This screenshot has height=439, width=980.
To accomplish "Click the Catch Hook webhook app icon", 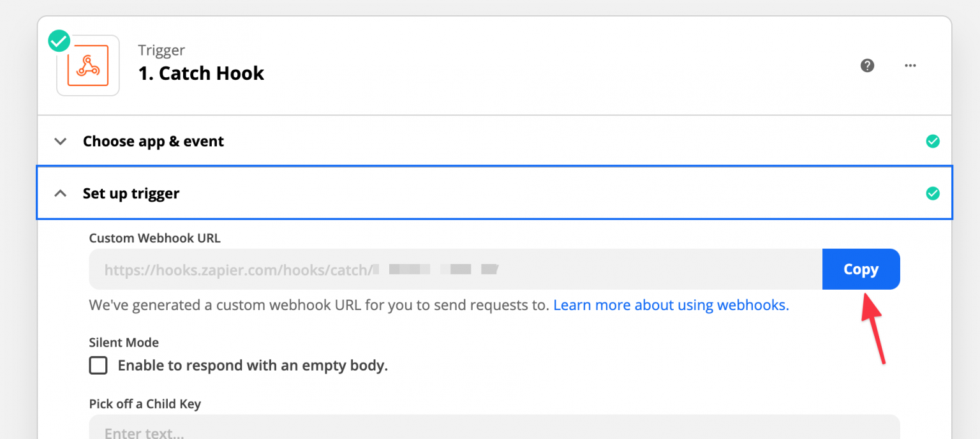I will pos(87,65).
